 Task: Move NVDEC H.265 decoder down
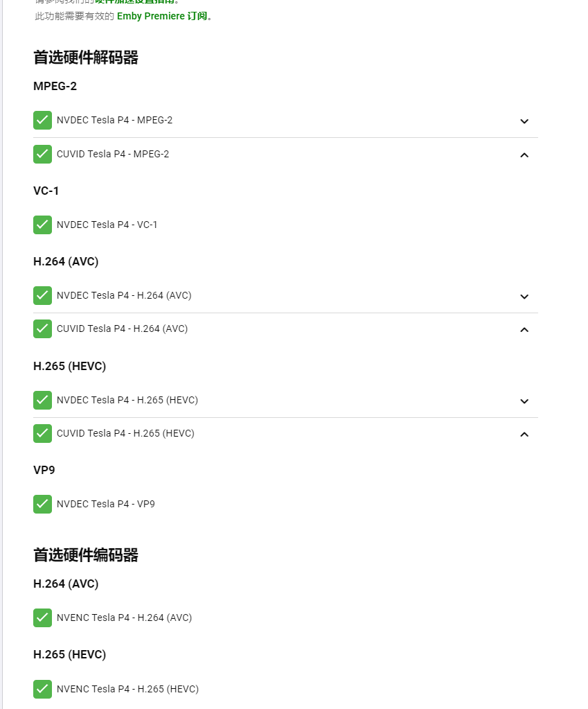[x=524, y=401]
